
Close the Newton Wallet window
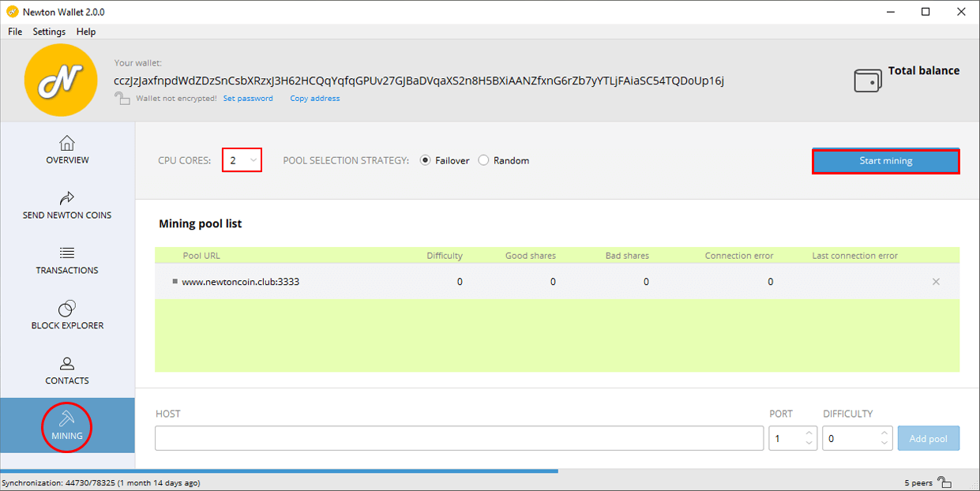tap(962, 12)
